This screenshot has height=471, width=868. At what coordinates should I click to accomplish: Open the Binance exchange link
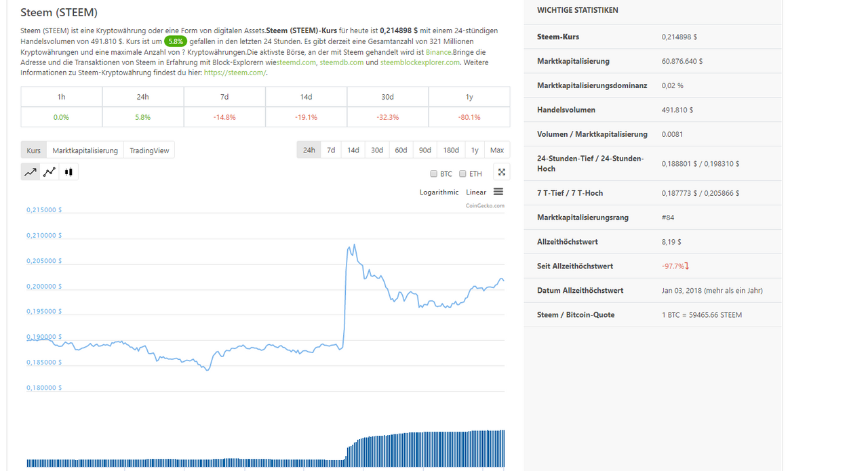click(438, 52)
